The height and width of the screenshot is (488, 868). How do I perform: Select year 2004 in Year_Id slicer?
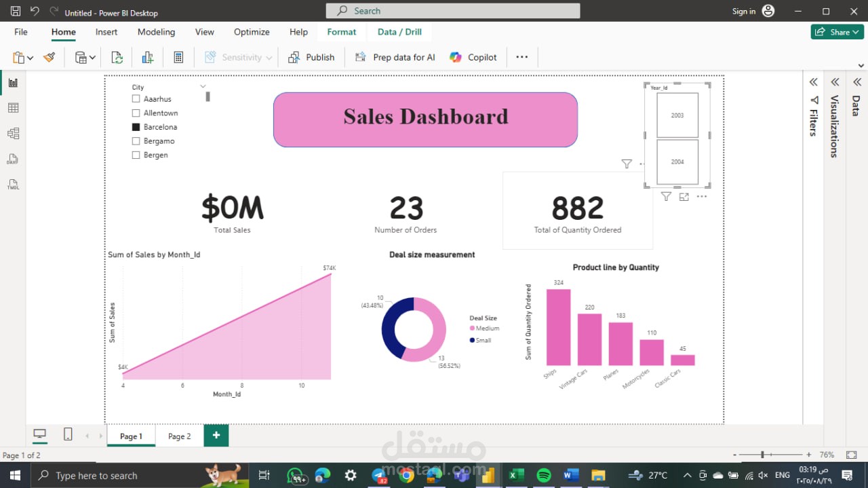pyautogui.click(x=677, y=162)
